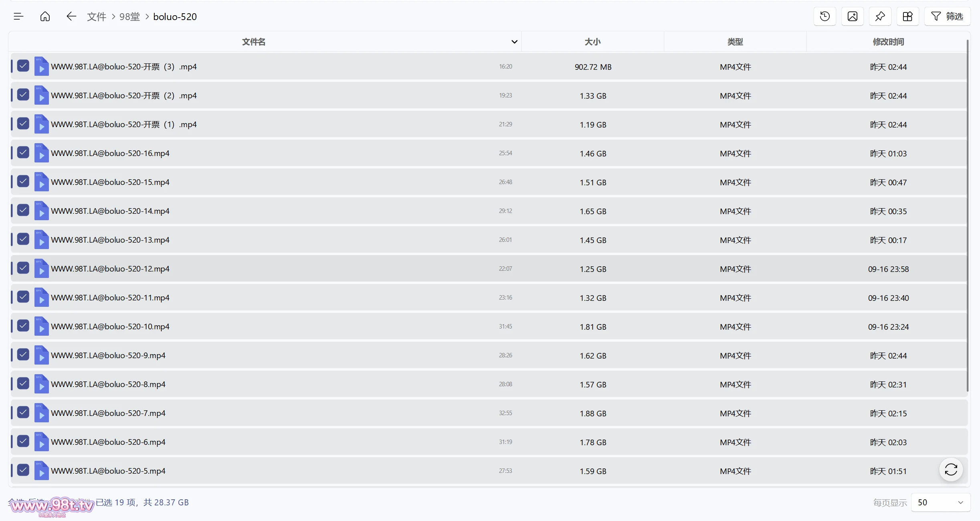980x521 pixels.
Task: Open the 每页显示 50 dropdown
Action: point(940,503)
